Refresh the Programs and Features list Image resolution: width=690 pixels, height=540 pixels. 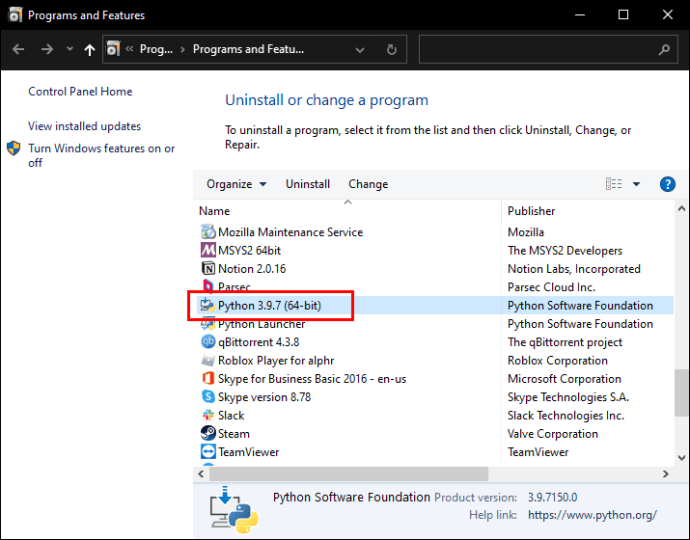[391, 49]
